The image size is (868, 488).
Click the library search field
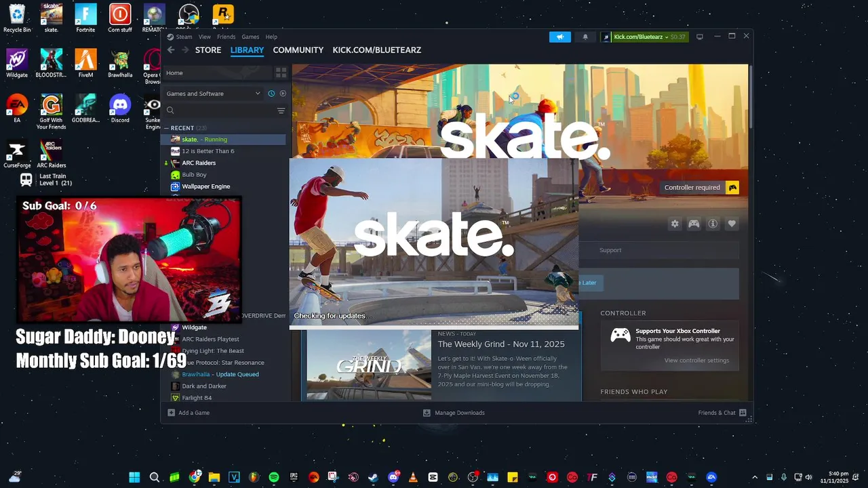pos(219,110)
